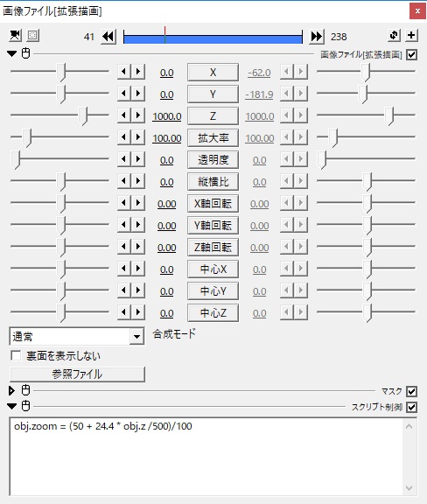Expand the マスク section triangle
Screen dimensions: 427x504
tap(12, 391)
